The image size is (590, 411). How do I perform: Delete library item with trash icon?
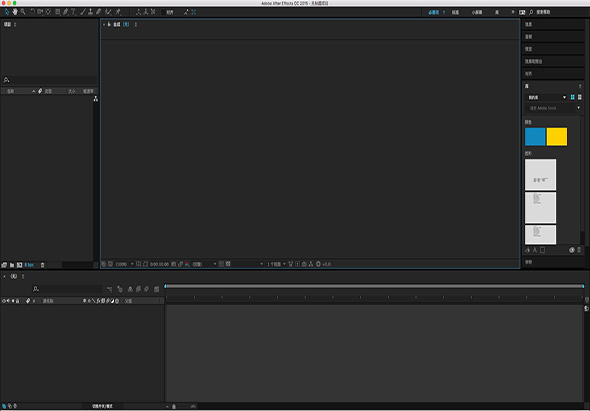pos(579,250)
